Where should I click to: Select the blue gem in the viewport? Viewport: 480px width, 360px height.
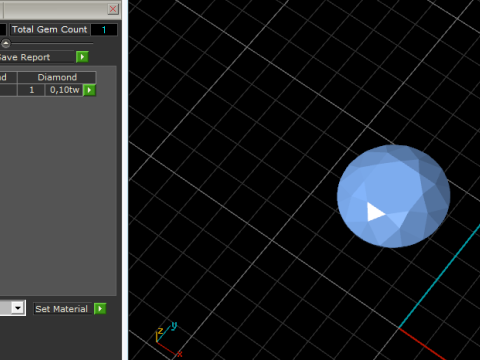pyautogui.click(x=393, y=196)
